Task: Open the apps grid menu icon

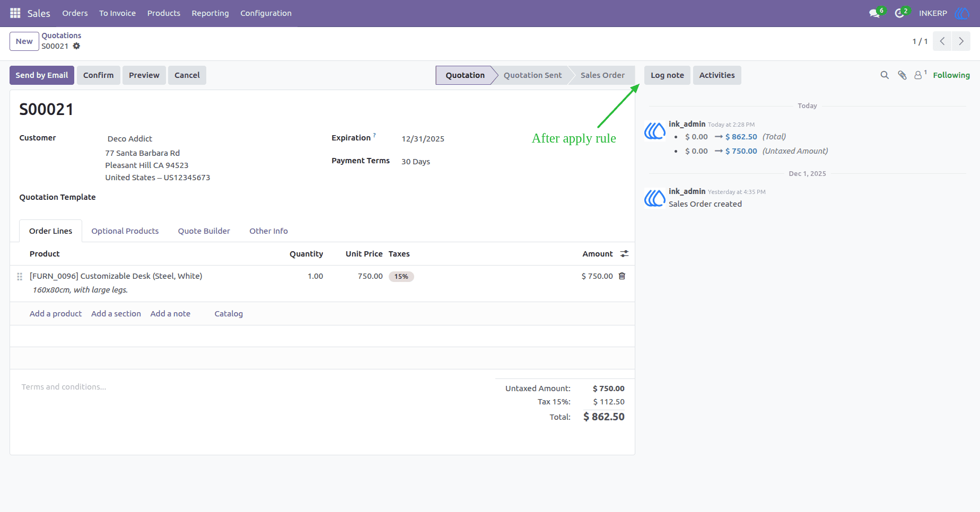Action: pyautogui.click(x=15, y=13)
